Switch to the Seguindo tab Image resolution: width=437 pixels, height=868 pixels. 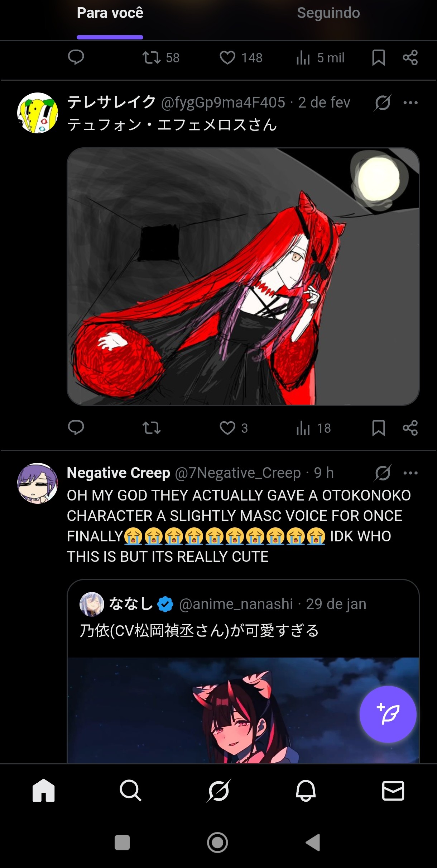[328, 13]
